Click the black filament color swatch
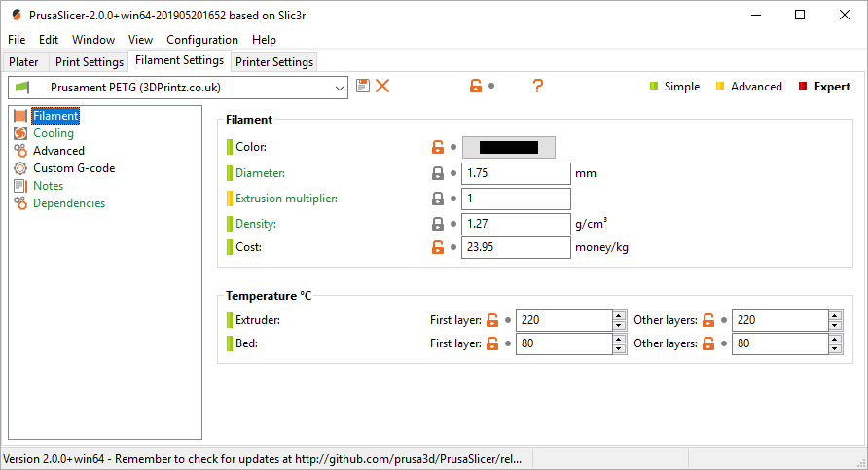 pos(509,147)
